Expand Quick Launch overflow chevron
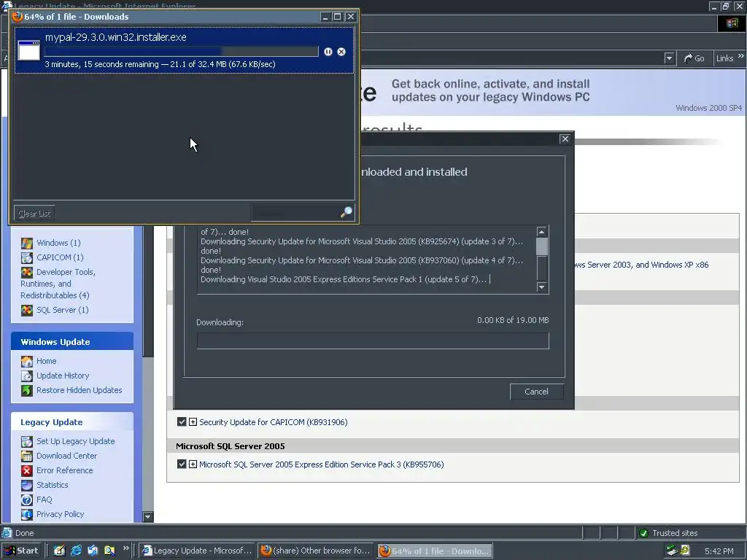The height and width of the screenshot is (560, 747). 125,548
